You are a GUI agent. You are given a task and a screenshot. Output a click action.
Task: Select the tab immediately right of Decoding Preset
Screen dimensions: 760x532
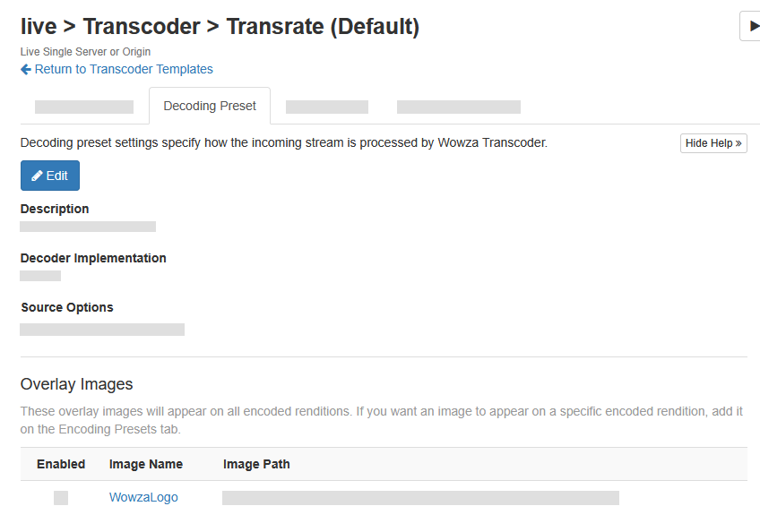click(x=327, y=107)
